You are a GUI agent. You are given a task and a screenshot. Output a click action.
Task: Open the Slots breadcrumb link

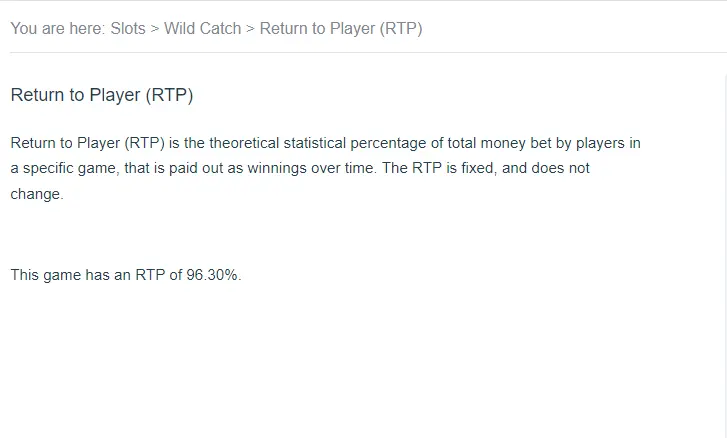pos(128,29)
